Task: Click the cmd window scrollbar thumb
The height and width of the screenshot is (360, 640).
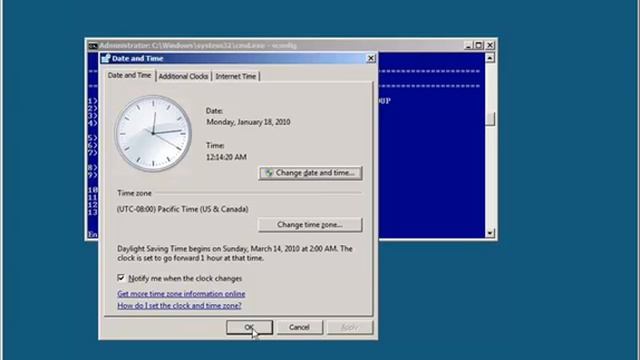Action: click(x=490, y=119)
